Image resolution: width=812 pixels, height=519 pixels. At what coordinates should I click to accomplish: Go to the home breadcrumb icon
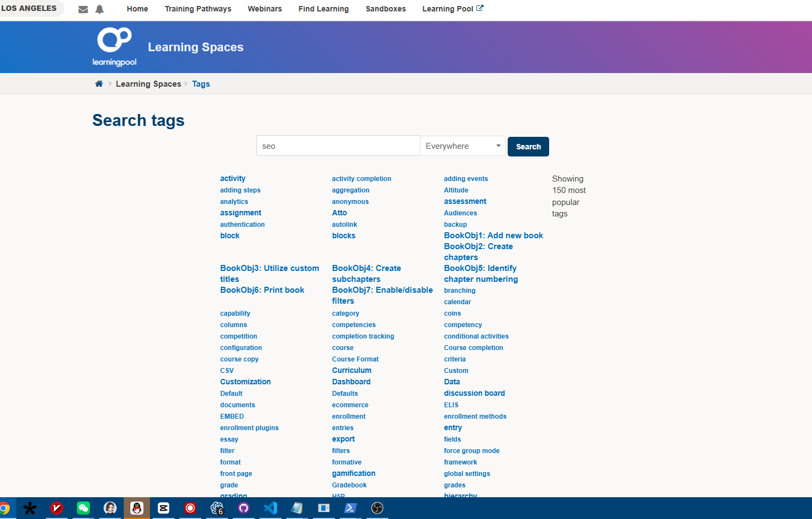99,84
